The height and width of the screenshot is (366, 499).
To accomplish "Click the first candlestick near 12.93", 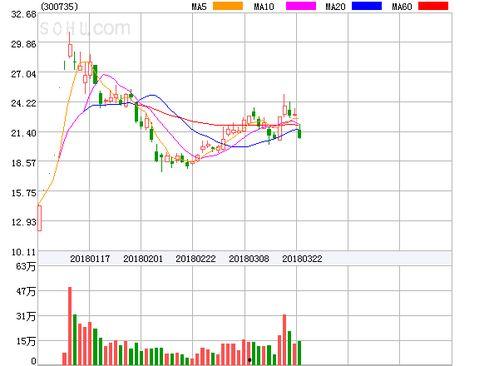I will pos(40,218).
